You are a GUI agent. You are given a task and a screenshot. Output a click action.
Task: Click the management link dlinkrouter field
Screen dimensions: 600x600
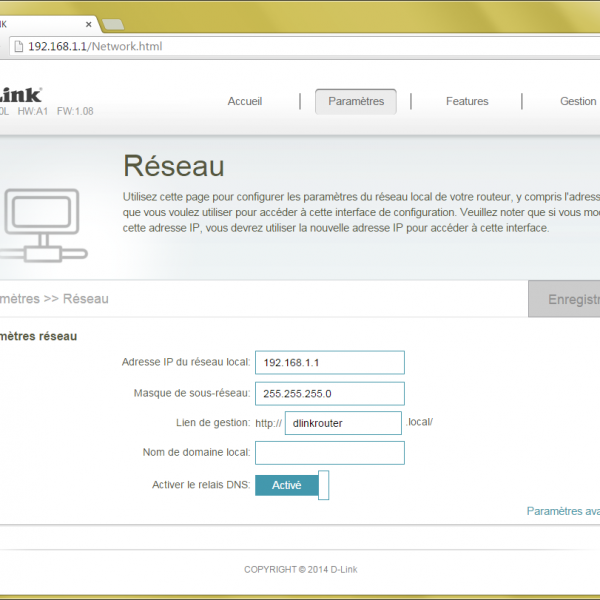click(343, 423)
